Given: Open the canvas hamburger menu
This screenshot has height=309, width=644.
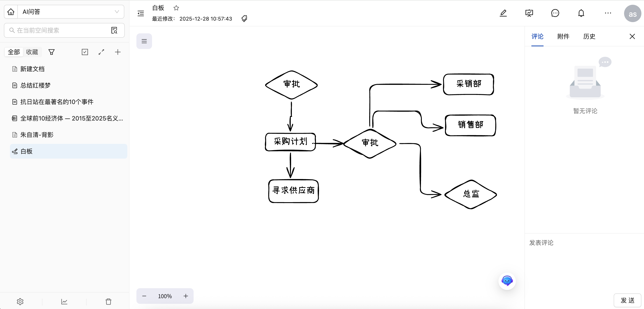Looking at the screenshot, I should [144, 41].
